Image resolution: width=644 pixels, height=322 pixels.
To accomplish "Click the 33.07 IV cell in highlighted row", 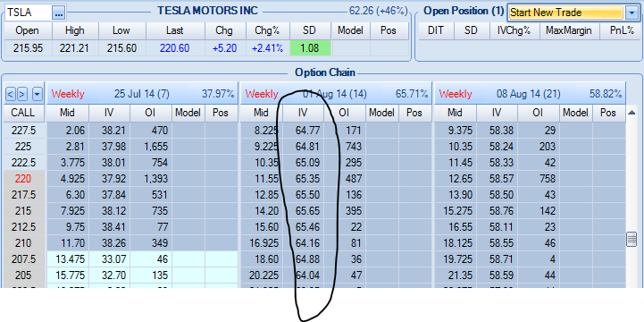I will (109, 258).
